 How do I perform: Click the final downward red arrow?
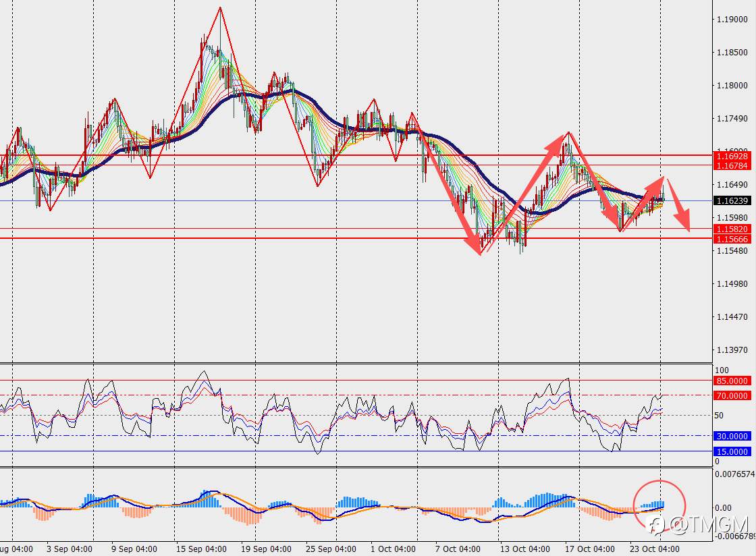coord(679,204)
